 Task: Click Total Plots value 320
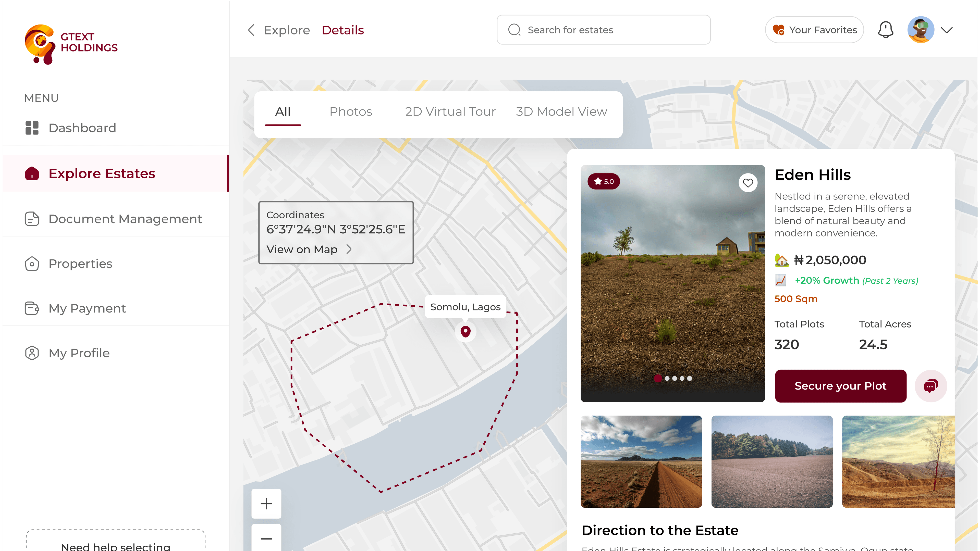[x=787, y=345]
